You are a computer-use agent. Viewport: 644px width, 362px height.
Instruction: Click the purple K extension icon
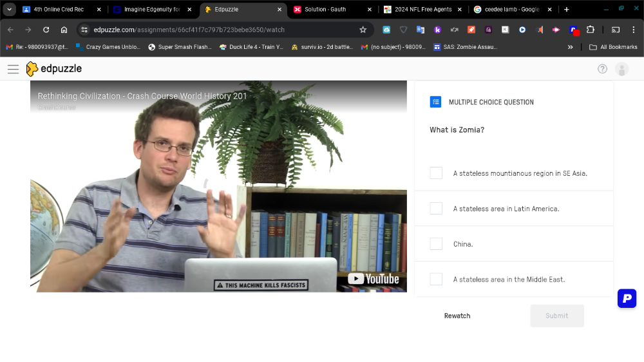437,30
